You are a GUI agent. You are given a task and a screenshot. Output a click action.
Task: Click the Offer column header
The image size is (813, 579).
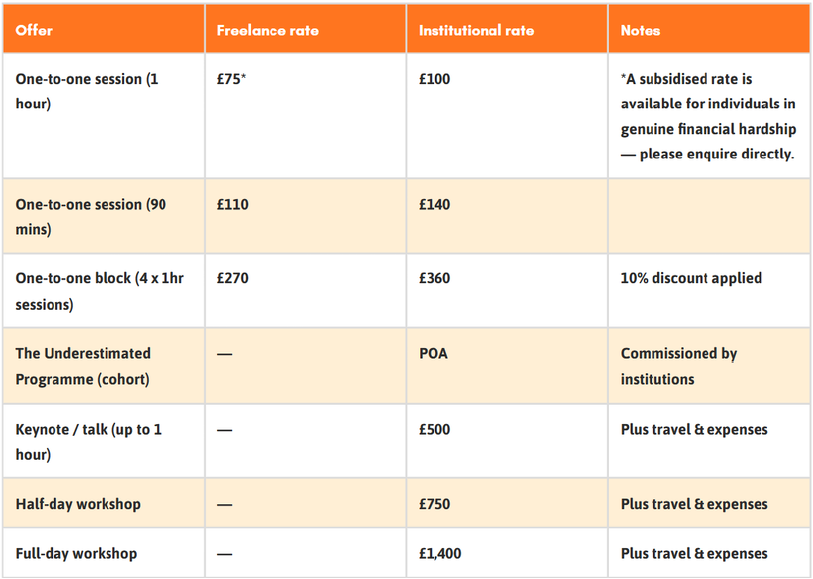(35, 30)
